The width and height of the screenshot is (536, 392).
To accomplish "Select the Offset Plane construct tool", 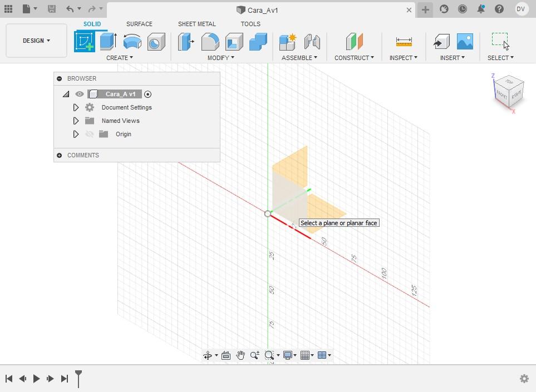I will [354, 41].
